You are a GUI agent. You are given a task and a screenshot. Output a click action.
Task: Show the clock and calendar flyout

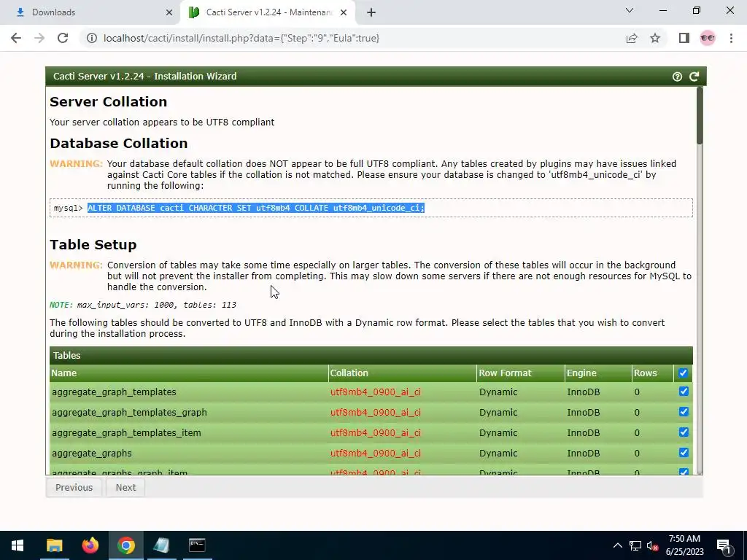(x=684, y=545)
